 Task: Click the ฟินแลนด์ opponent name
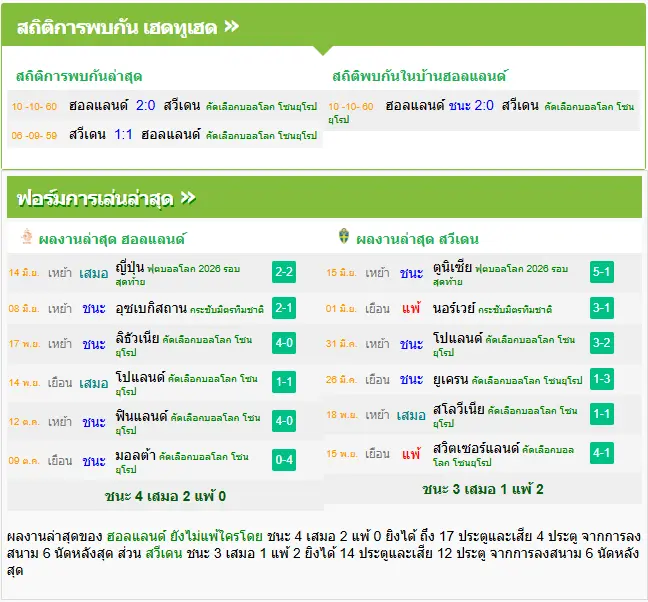pyautogui.click(x=141, y=416)
